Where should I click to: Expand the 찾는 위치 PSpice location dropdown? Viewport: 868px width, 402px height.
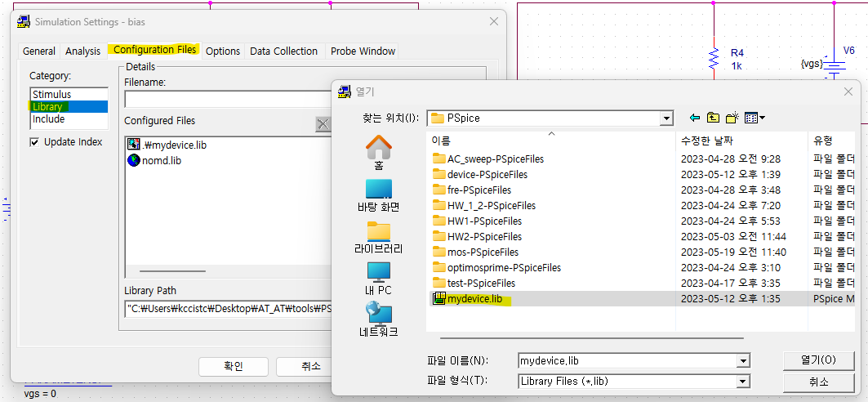click(x=667, y=118)
